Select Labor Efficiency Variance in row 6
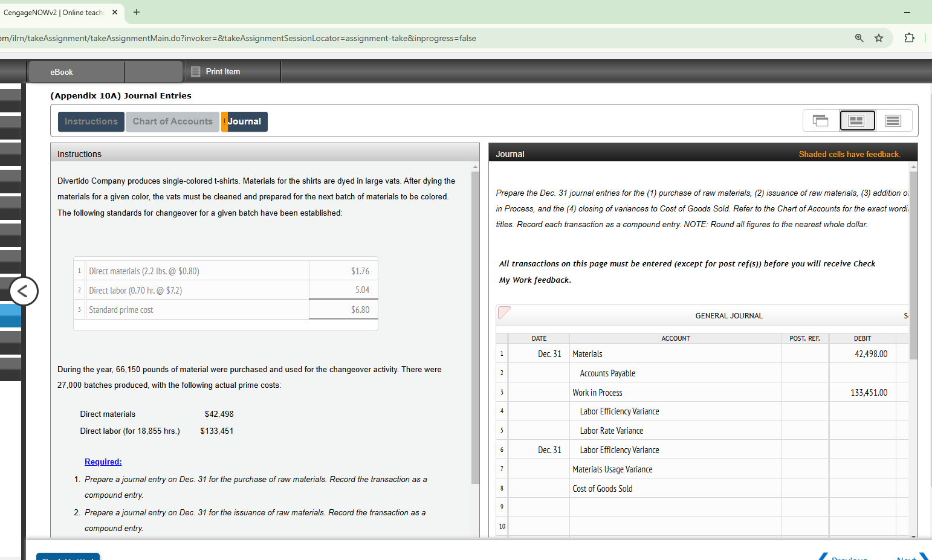The height and width of the screenshot is (560, 932). 676,450
